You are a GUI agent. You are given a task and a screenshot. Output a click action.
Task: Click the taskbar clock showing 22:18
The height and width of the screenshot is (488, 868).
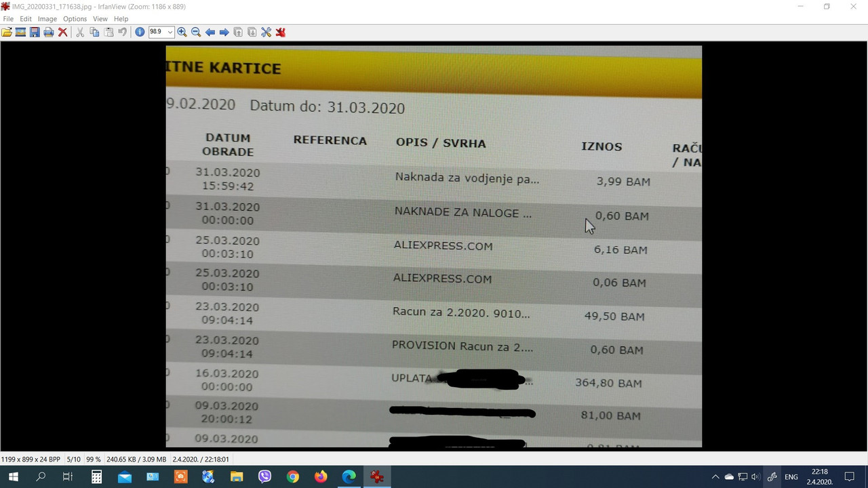[820, 477]
